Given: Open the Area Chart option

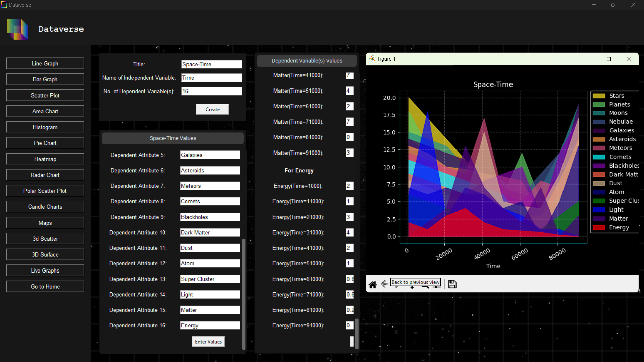Looking at the screenshot, I should click(x=45, y=111).
